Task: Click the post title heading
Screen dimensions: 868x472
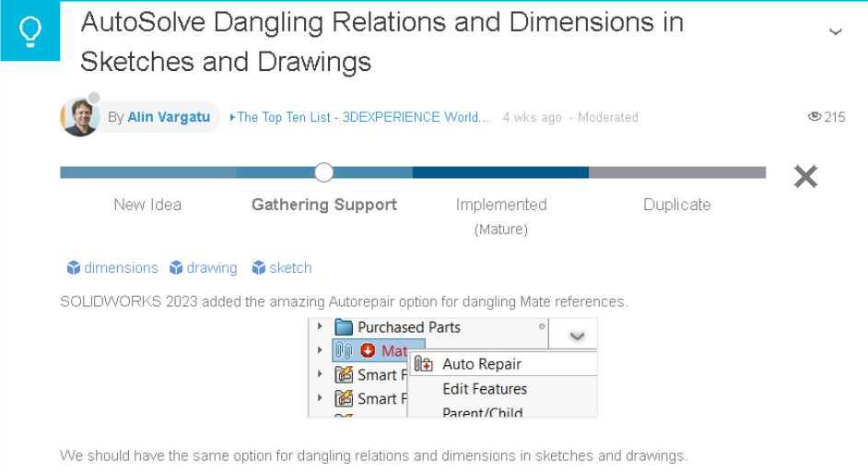Action: (x=382, y=41)
